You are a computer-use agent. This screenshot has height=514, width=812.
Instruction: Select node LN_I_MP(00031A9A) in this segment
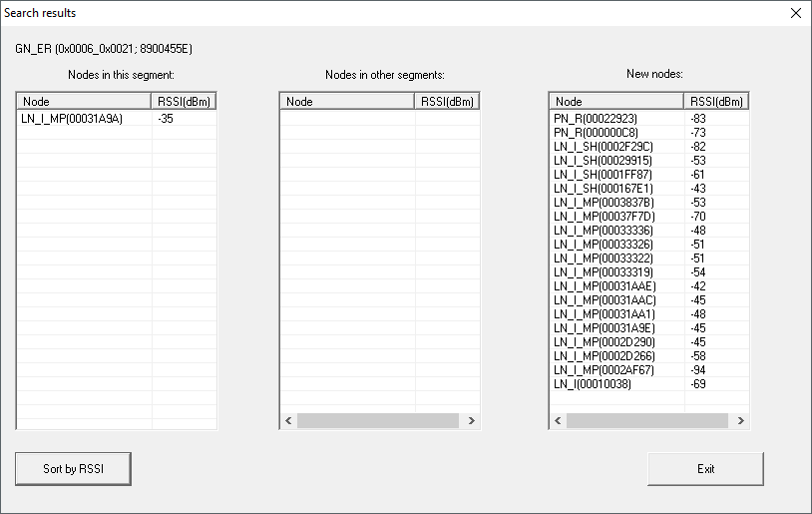(72, 119)
